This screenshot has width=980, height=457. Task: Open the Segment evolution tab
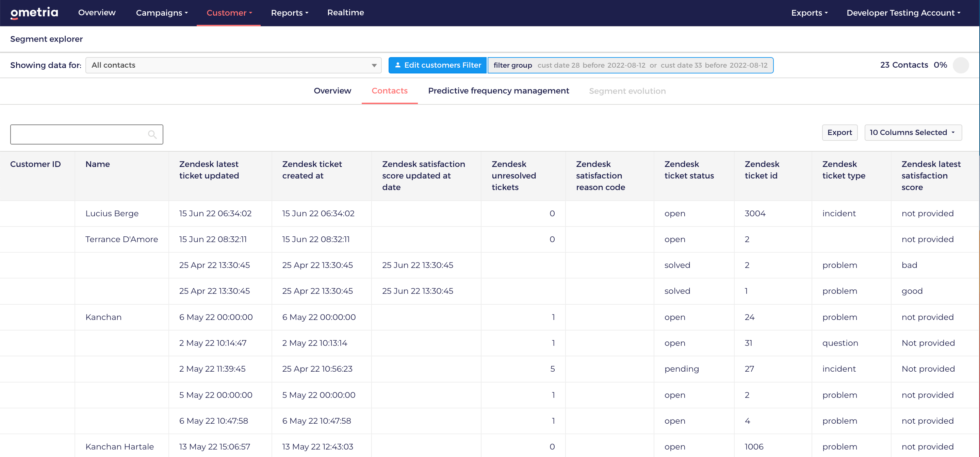tap(627, 91)
